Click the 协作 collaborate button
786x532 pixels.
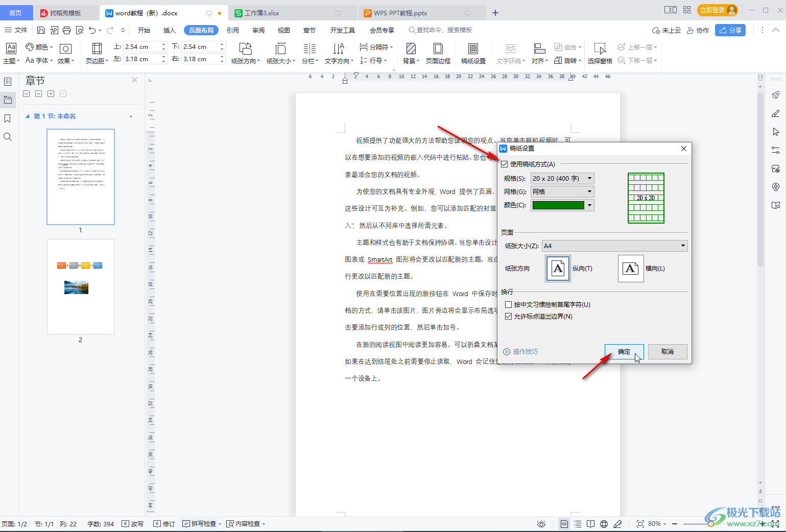698,30
